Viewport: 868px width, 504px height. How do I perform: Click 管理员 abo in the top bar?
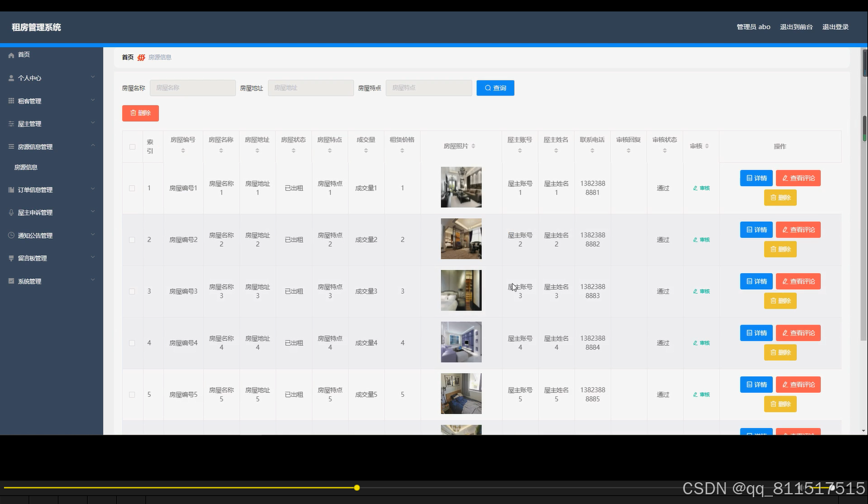pos(753,27)
